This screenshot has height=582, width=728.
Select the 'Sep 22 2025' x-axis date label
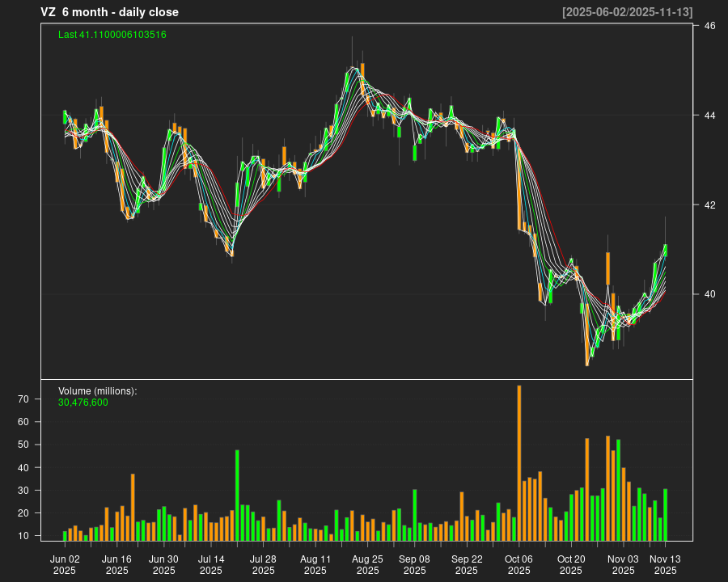(x=467, y=564)
